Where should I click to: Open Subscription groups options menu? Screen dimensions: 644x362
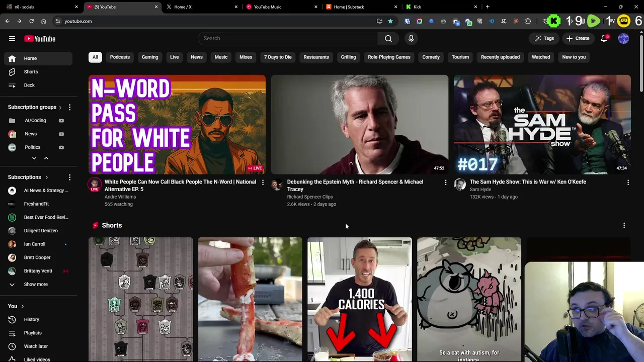point(69,107)
